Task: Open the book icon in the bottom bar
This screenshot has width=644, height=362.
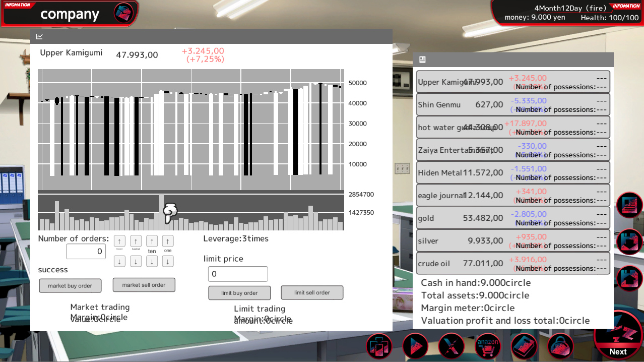Action: (x=524, y=346)
